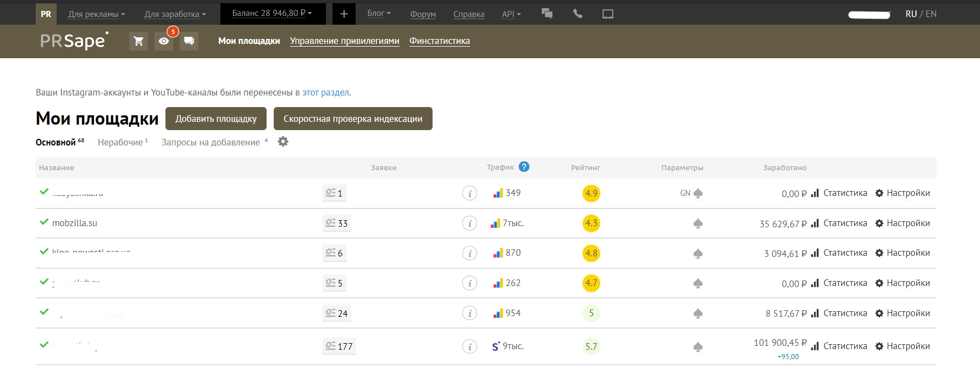Click the Добавить площадку button

pos(216,119)
